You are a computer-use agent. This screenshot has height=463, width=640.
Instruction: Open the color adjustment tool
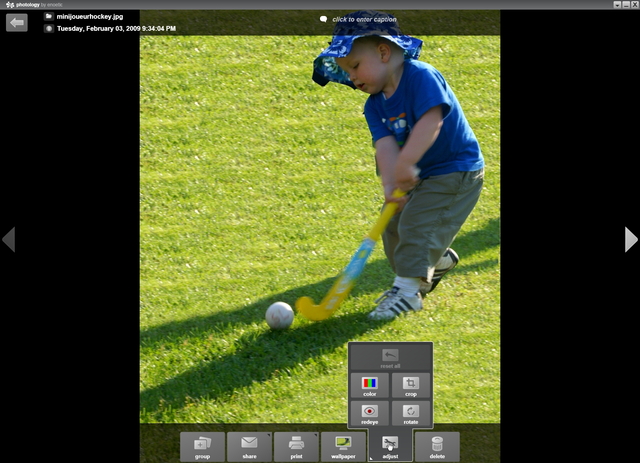(x=370, y=386)
